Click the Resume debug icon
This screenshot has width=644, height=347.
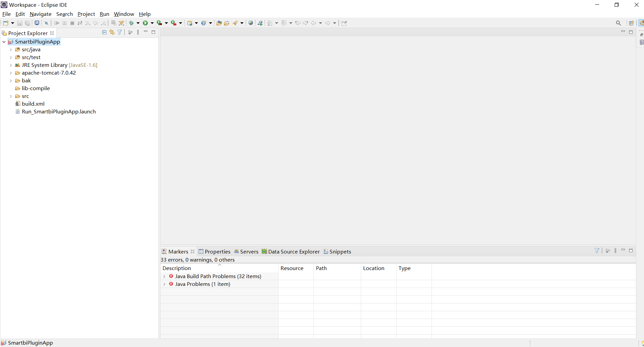pos(57,23)
